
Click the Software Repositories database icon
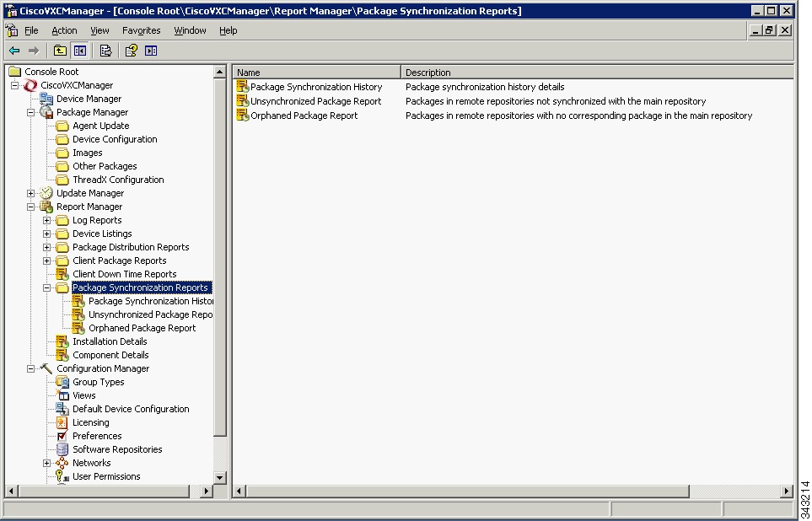tap(62, 449)
